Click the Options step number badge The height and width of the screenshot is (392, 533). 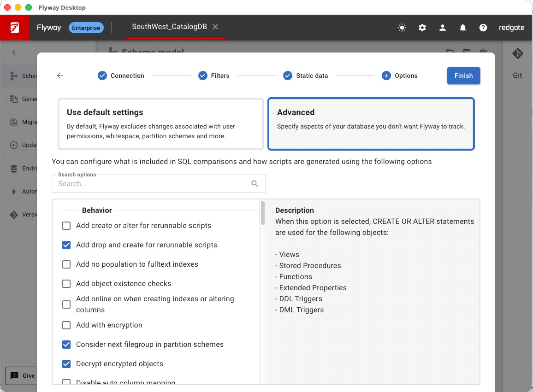[x=386, y=76]
